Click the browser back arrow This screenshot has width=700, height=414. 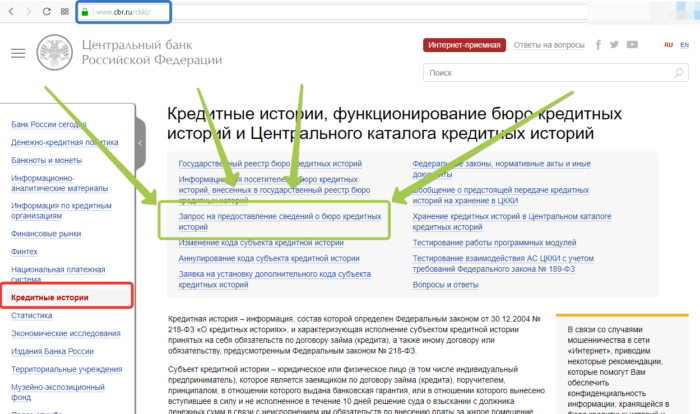click(10, 14)
